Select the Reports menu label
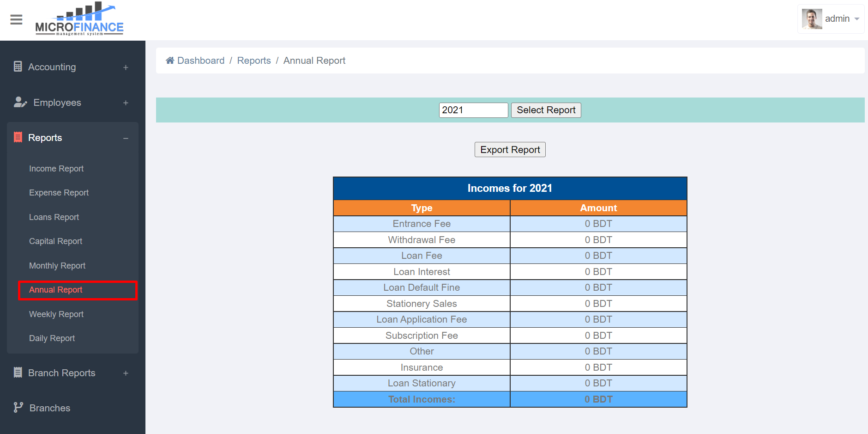This screenshot has width=868, height=434. (x=45, y=138)
